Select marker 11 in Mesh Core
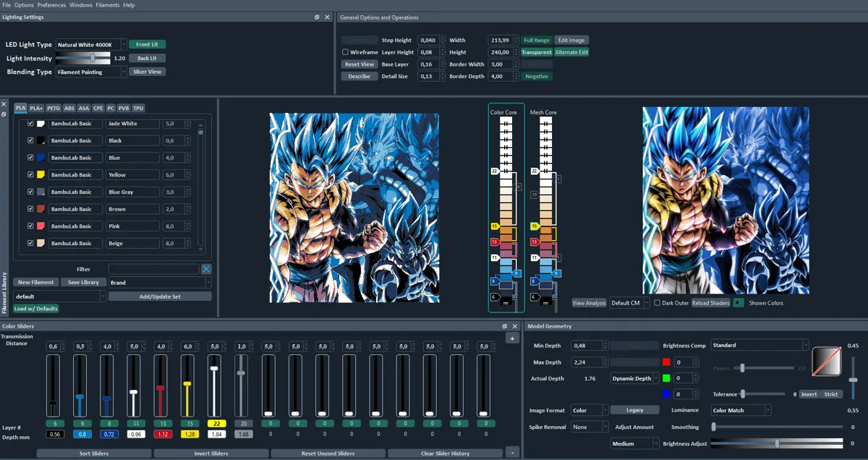This screenshot has height=460, width=868. [x=535, y=257]
